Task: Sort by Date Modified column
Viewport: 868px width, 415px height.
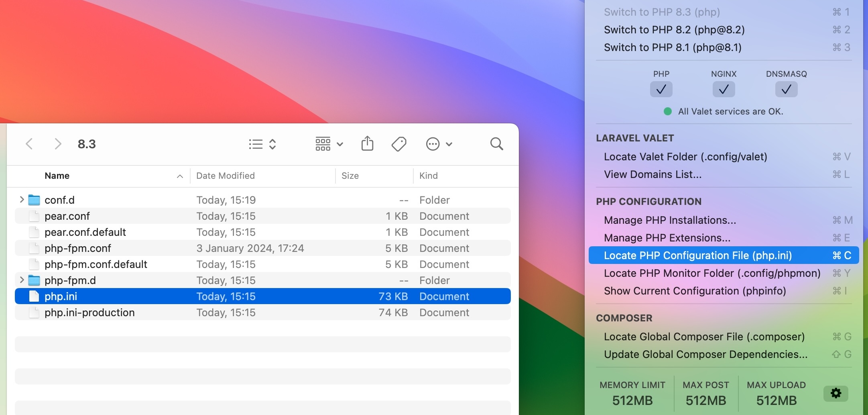Action: [226, 176]
